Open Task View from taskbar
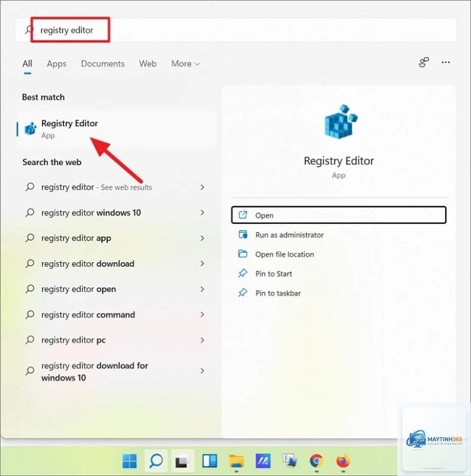The width and height of the screenshot is (471, 476). coord(182,462)
